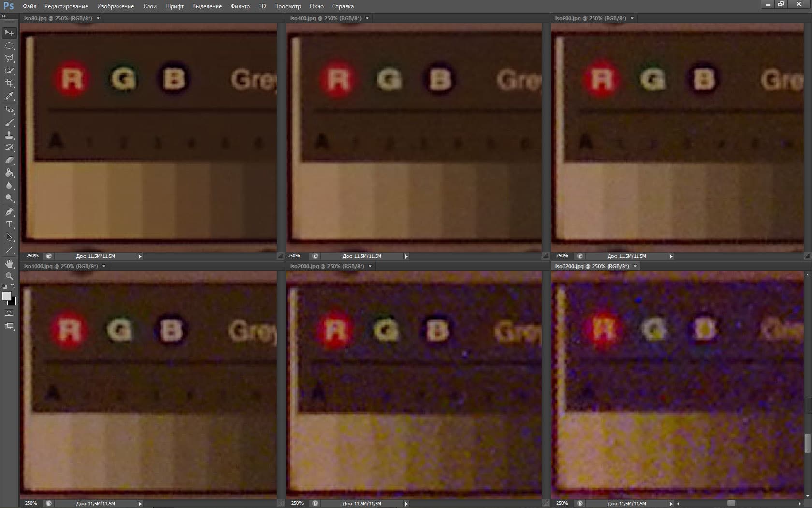This screenshot has height=508, width=812.
Task: Change the screen mode
Action: 9,326
